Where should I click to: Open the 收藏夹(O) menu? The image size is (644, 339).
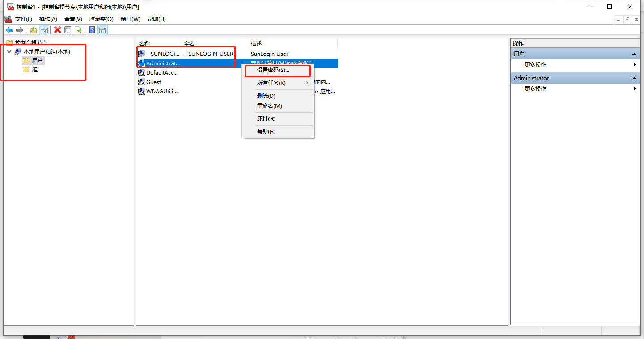pyautogui.click(x=102, y=19)
